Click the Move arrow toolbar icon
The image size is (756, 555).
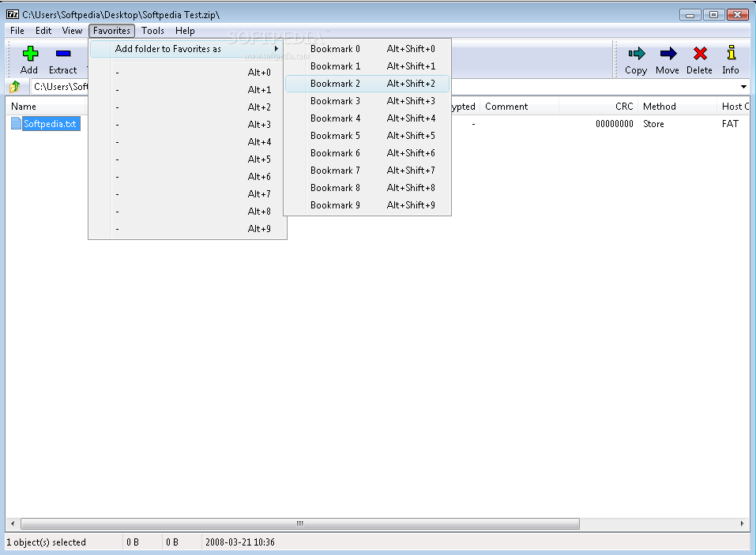(668, 54)
